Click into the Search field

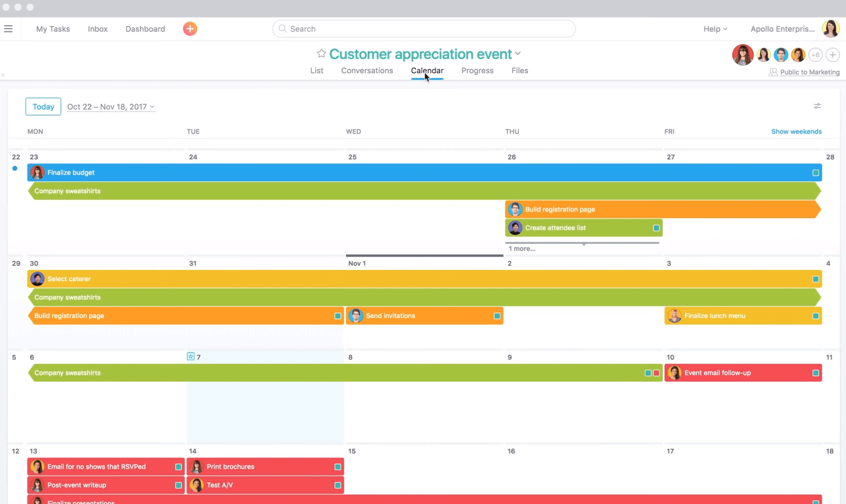click(424, 29)
